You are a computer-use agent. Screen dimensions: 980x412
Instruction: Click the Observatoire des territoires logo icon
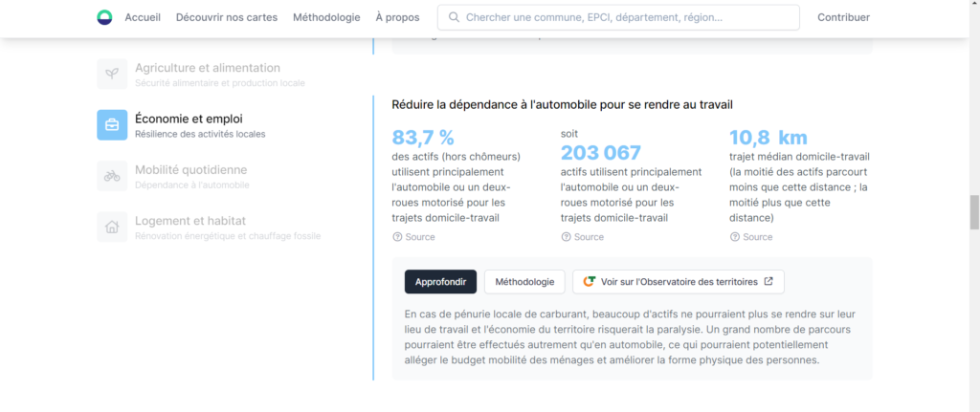pos(590,282)
